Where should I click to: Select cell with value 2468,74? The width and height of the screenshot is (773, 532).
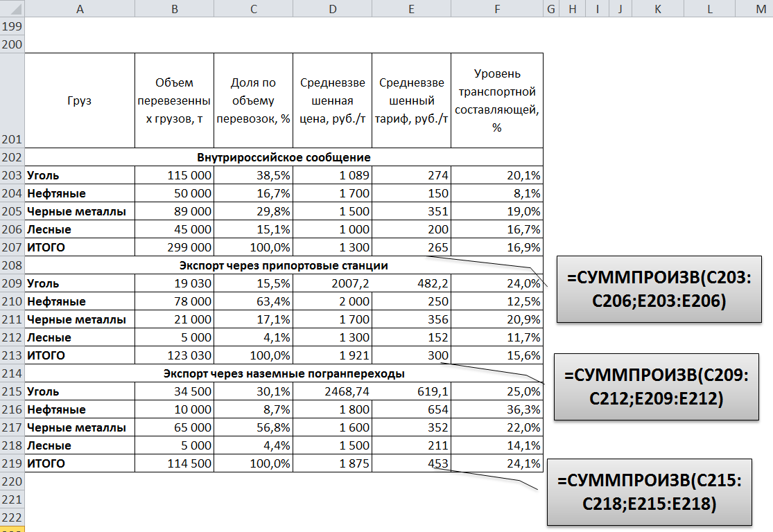(x=333, y=391)
